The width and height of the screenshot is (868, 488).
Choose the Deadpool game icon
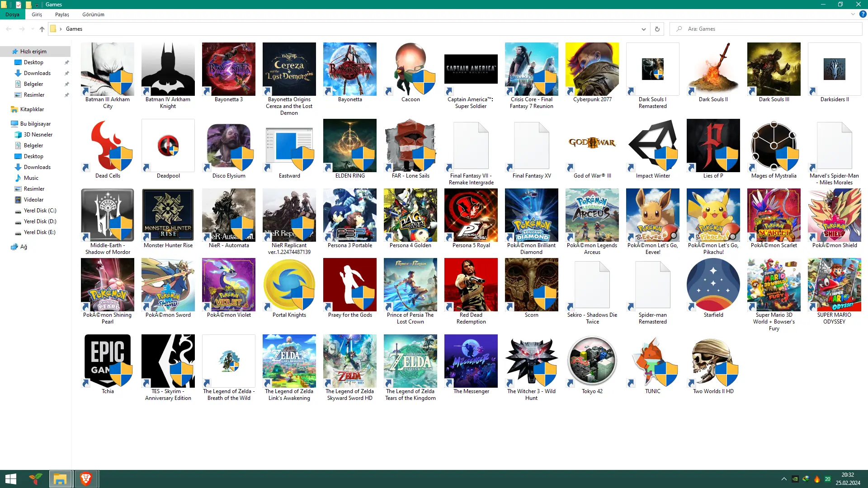(168, 145)
